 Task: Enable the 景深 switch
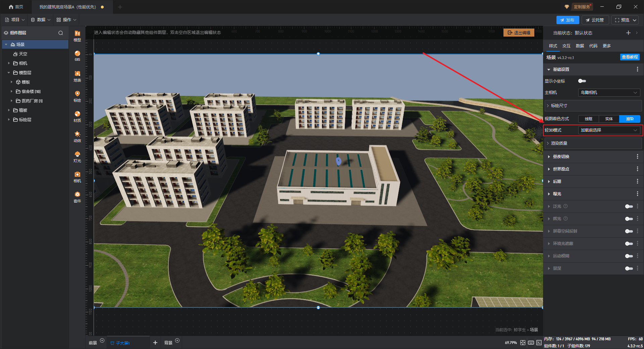point(629,268)
